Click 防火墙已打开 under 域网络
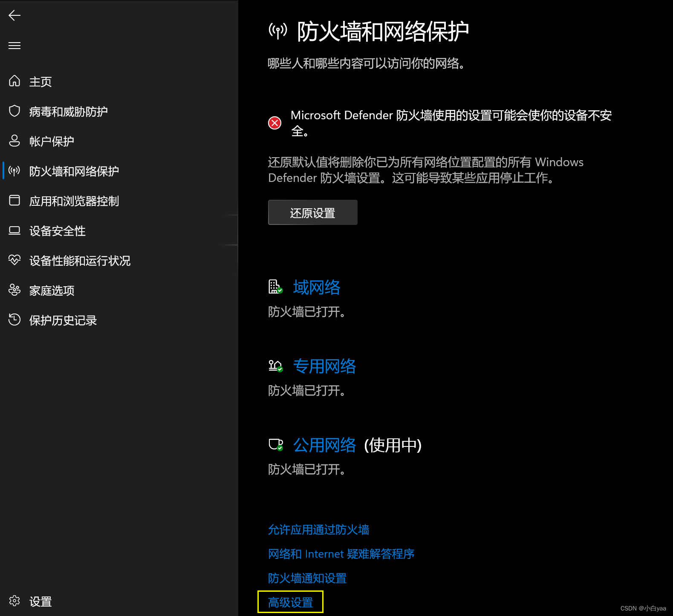The width and height of the screenshot is (673, 616). coord(306,312)
